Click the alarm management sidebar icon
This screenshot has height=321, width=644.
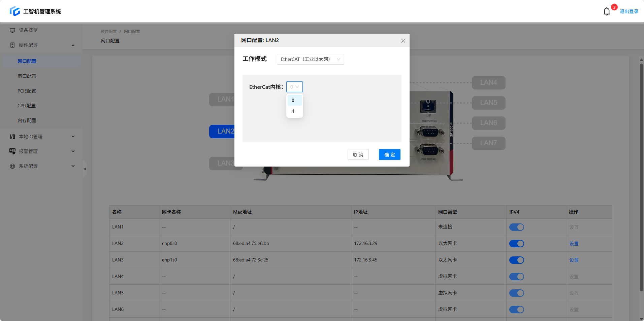12,151
